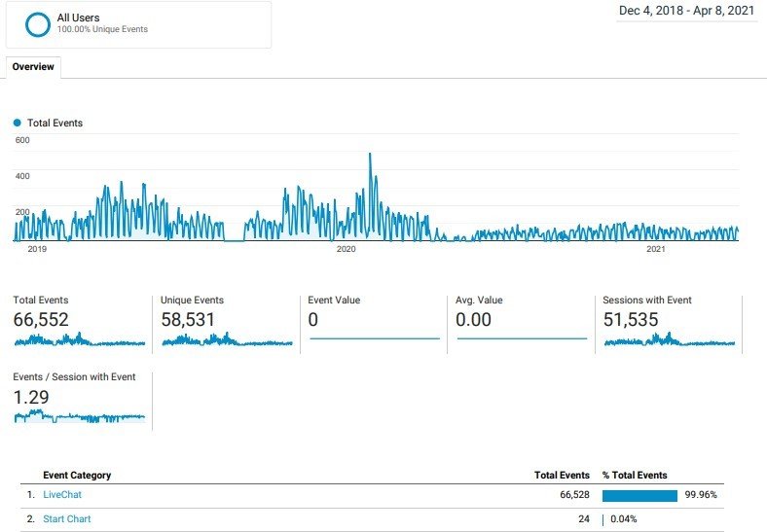The width and height of the screenshot is (767, 532).
Task: Click the 2020 label on chart axis
Action: [346, 249]
